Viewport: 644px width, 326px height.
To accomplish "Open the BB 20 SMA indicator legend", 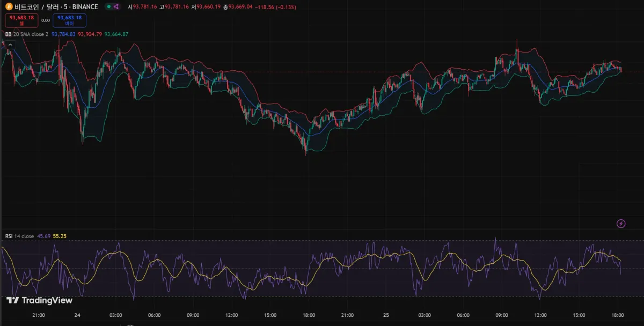I will coord(27,34).
